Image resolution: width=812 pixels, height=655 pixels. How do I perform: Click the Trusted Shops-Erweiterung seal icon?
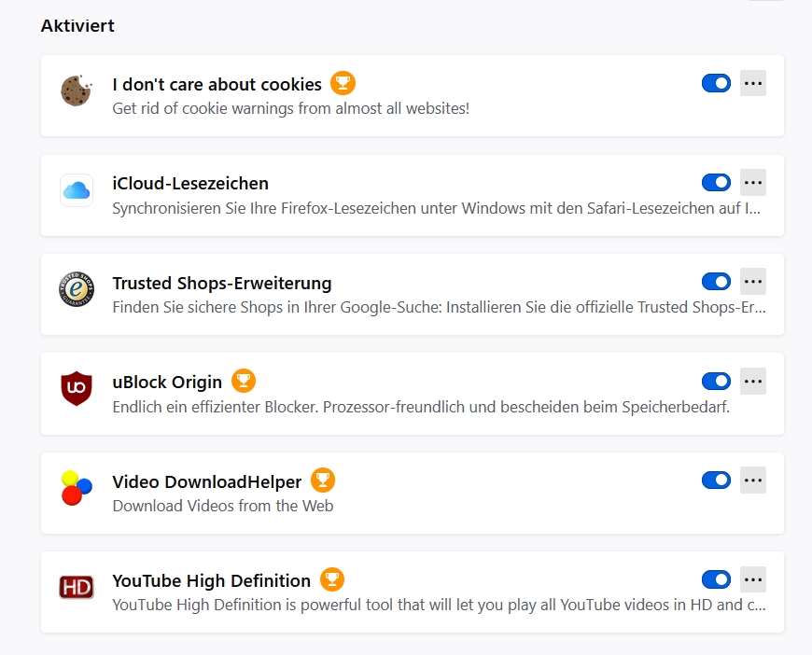tap(76, 289)
